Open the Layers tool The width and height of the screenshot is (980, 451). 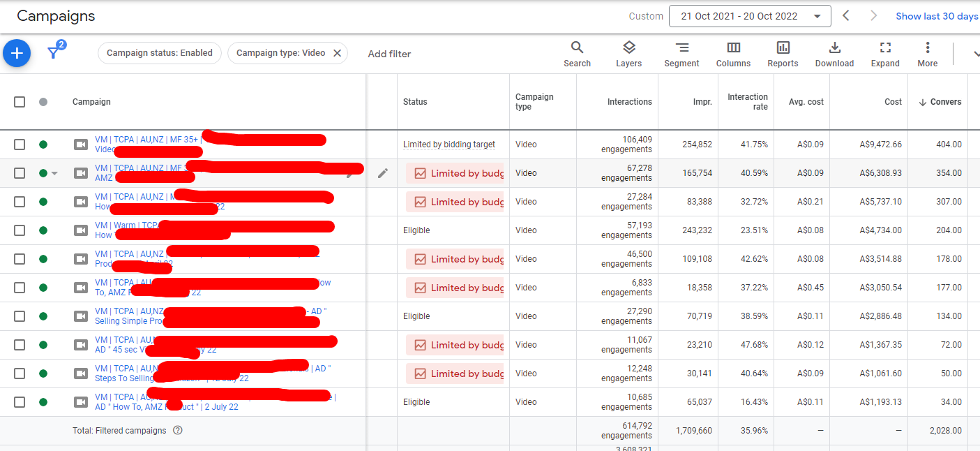tap(628, 54)
